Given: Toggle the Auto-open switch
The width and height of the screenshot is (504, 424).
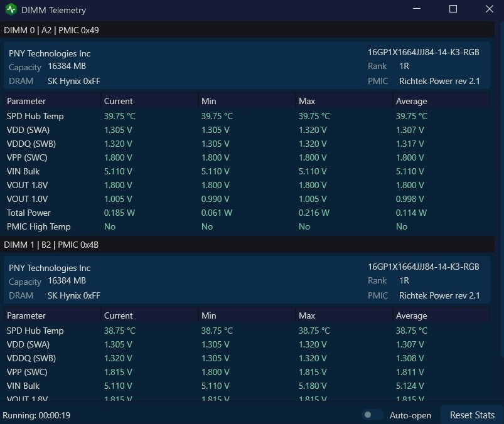Looking at the screenshot, I should [x=372, y=415].
